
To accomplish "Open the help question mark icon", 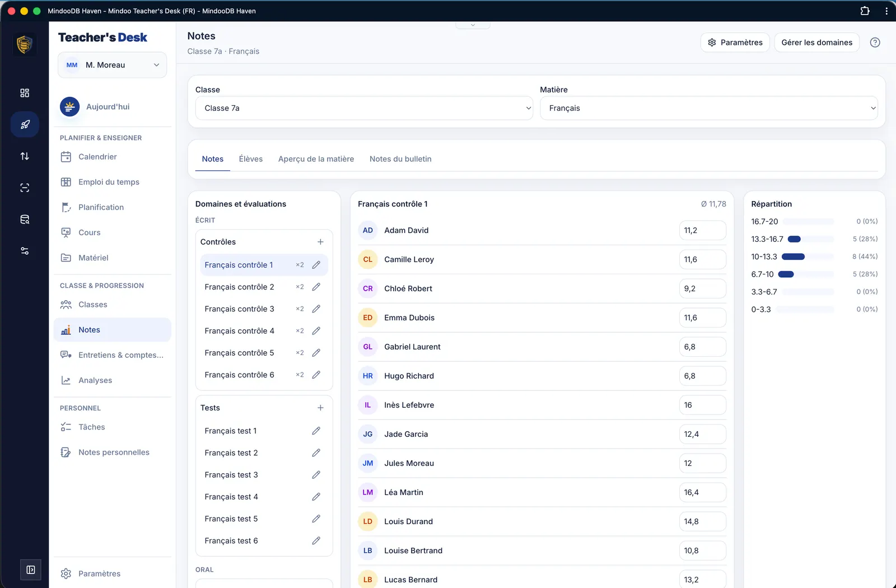I will tap(875, 43).
